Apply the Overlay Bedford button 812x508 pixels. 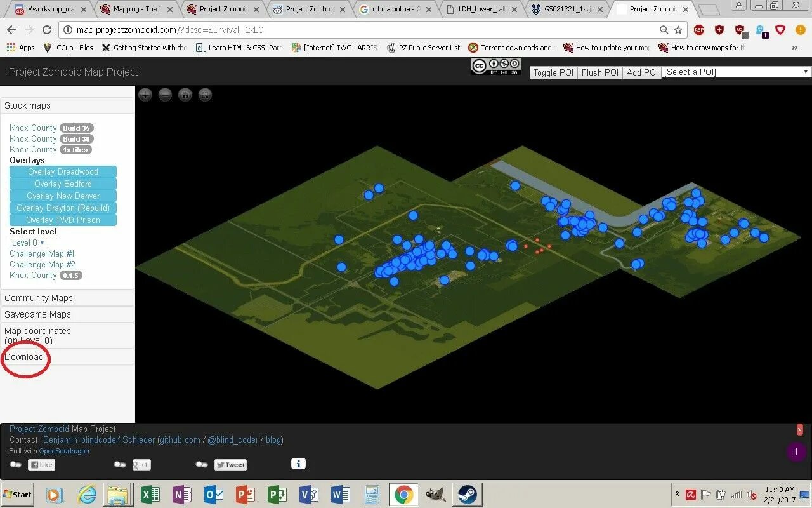click(63, 184)
